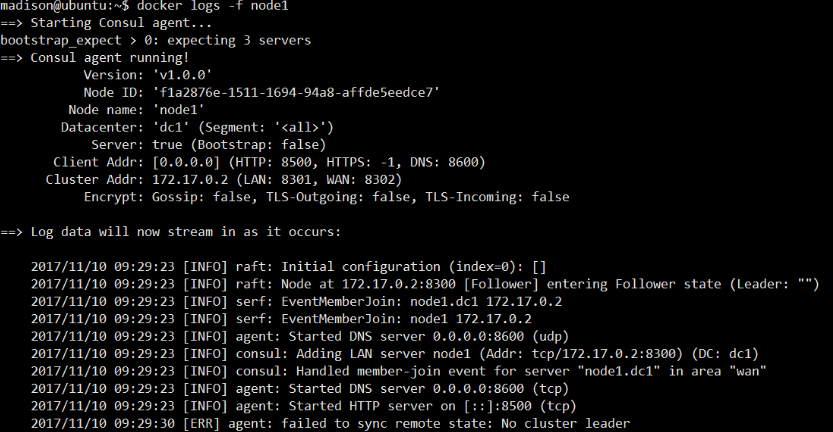This screenshot has height=432, width=833.
Task: Click the bootstrap_expect expecting 3 servers line
Action: 156,41
